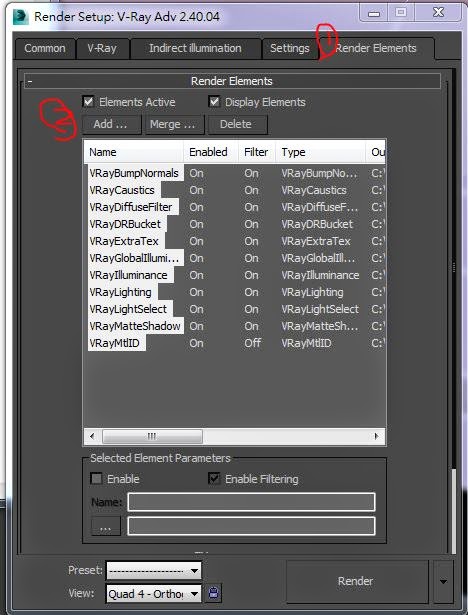This screenshot has width=468, height=615.
Task: Open the View dropdown showing Quad 4
Action: pyautogui.click(x=153, y=594)
